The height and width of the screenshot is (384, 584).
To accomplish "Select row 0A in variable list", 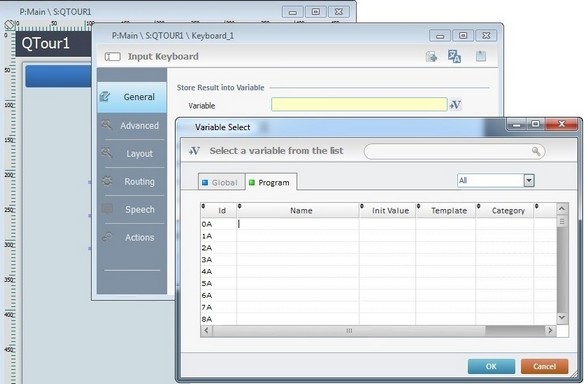I will (378, 224).
